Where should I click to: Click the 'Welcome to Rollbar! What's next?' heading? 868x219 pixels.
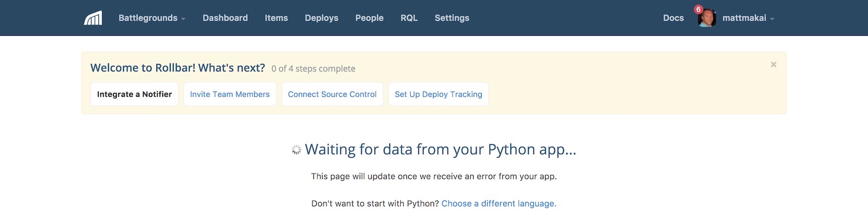click(x=178, y=68)
